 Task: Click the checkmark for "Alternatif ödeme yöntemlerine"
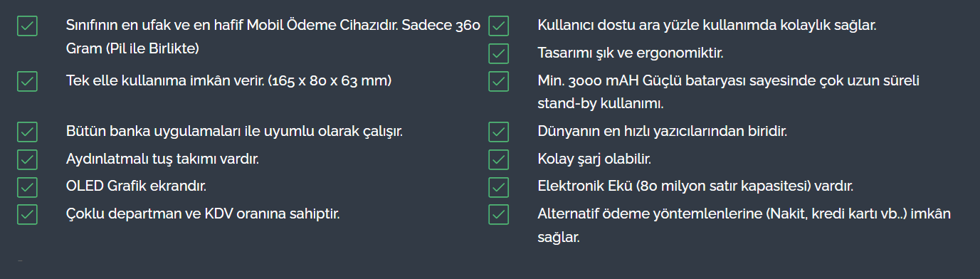point(499,214)
